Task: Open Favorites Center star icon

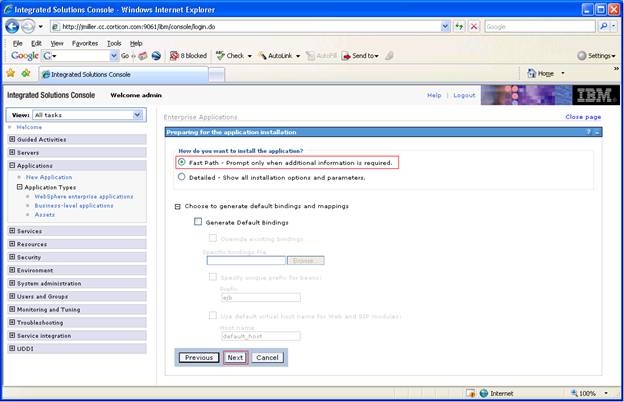Action: point(11,74)
